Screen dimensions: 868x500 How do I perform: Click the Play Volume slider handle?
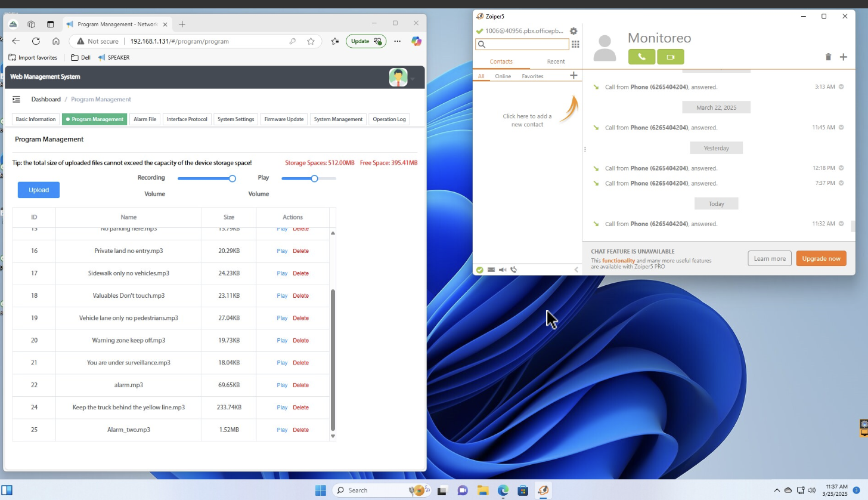314,178
